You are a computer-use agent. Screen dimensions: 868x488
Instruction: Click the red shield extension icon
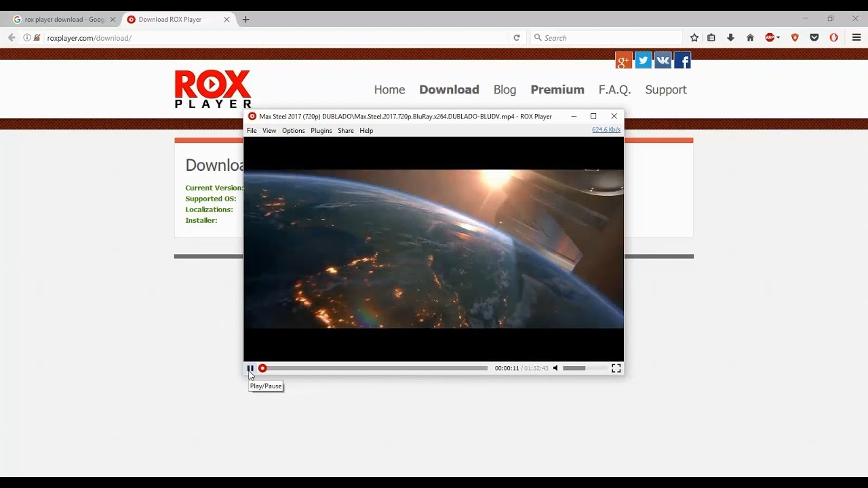coord(795,38)
